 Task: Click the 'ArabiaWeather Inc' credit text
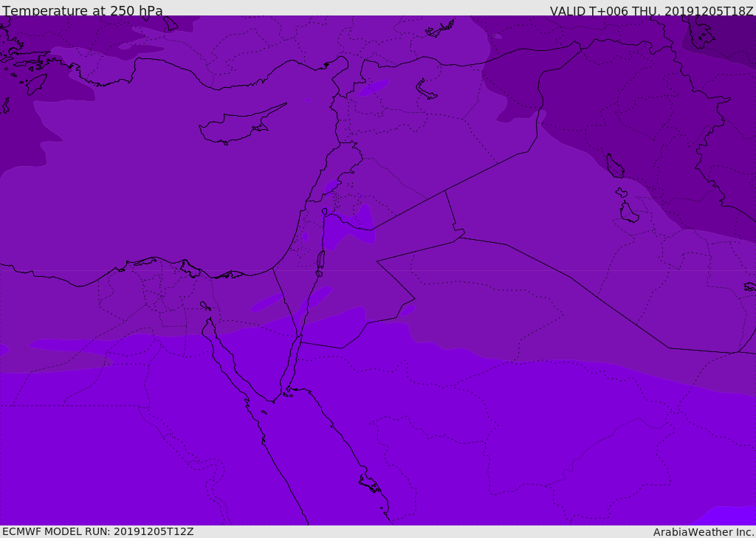pos(703,532)
